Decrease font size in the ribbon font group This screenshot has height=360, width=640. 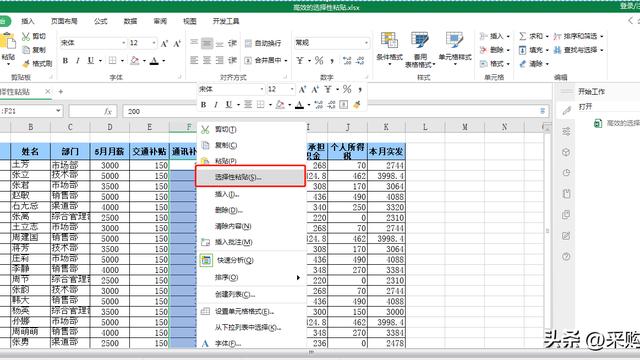tap(177, 43)
